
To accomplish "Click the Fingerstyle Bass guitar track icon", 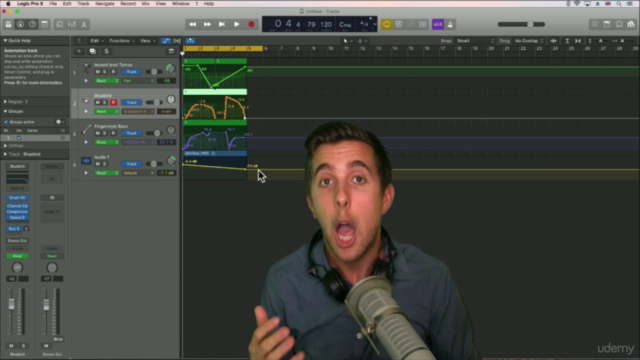I will (86, 130).
